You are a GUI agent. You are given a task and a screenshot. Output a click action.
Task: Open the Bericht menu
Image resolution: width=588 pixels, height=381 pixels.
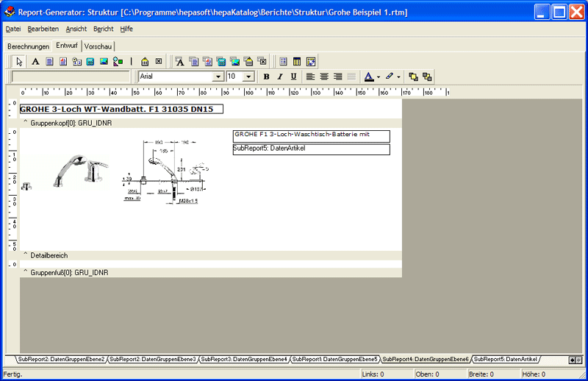(x=104, y=29)
